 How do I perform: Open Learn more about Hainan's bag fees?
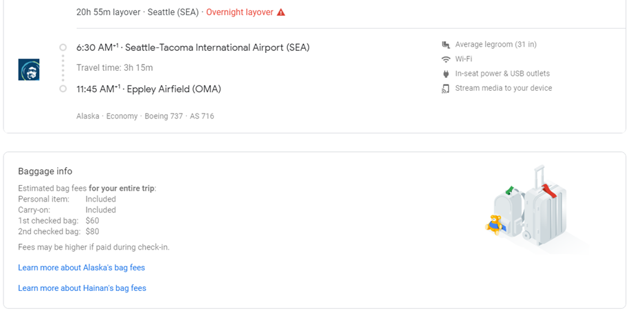pos(82,288)
